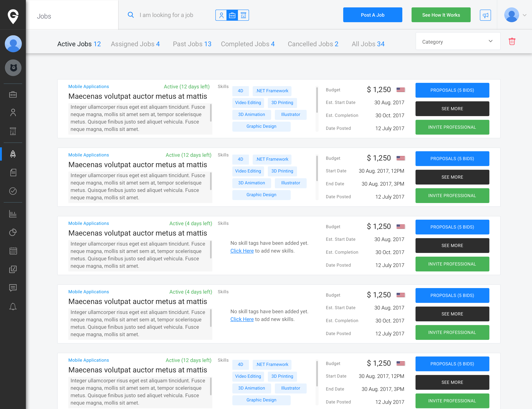Click the red trash delete icon
Image resolution: width=532 pixels, height=409 pixels.
tap(512, 42)
